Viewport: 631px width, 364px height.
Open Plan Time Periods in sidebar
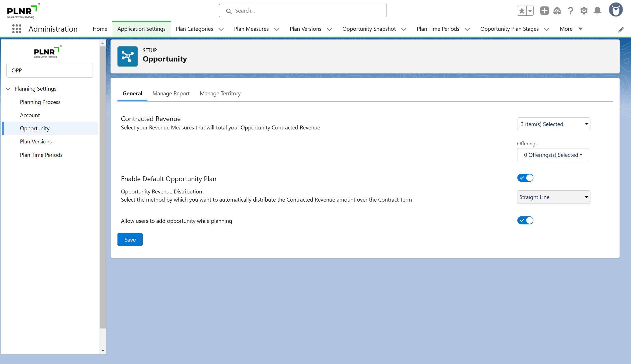tap(41, 155)
